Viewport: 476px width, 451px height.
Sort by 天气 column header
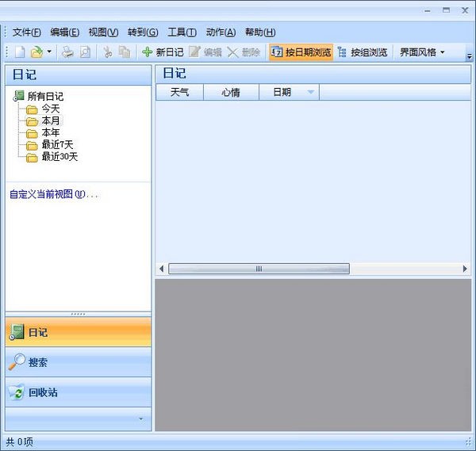[180, 92]
